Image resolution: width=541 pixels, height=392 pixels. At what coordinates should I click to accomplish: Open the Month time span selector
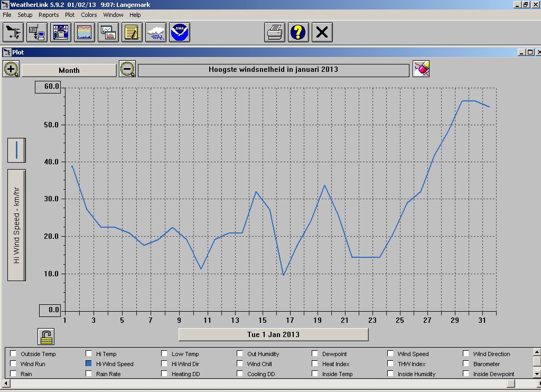click(69, 70)
